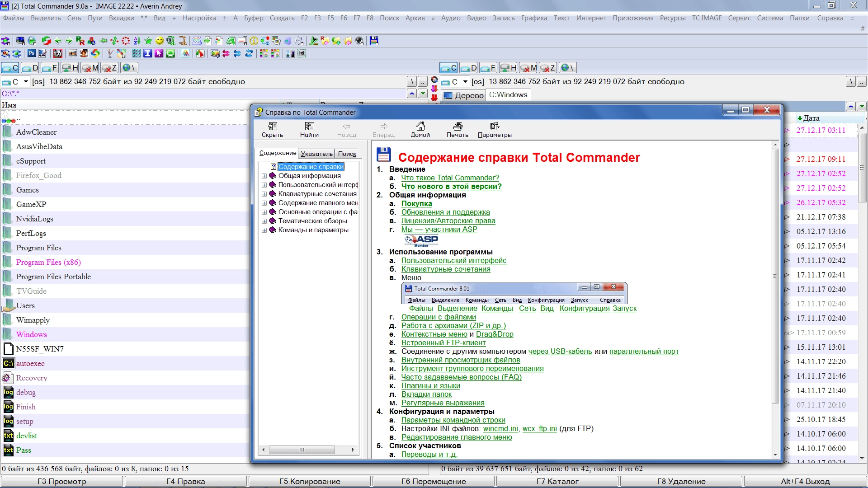The image size is (868, 488).
Task: Switch to Поиск tab in help
Action: [347, 154]
